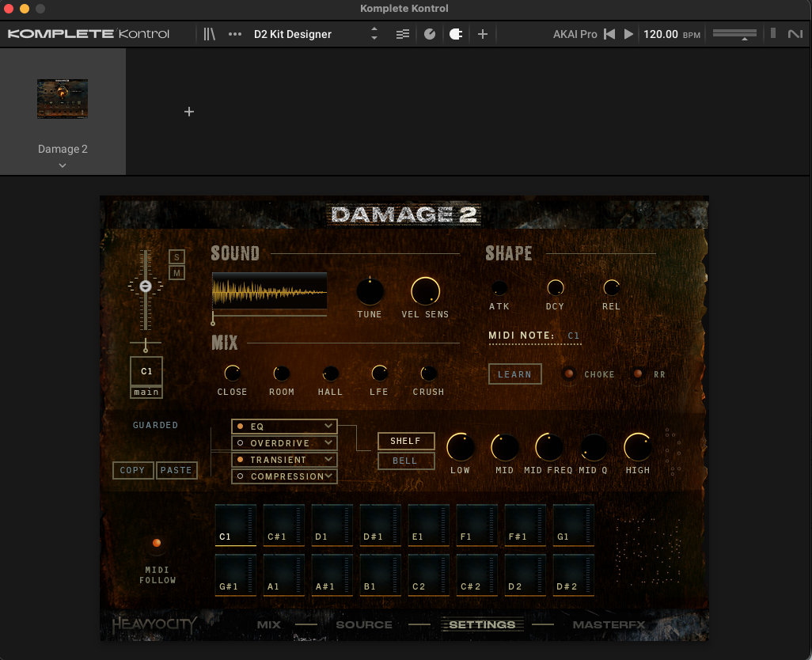Click the LEARN button for MIDI note
The width and height of the screenshot is (812, 660).
click(514, 374)
